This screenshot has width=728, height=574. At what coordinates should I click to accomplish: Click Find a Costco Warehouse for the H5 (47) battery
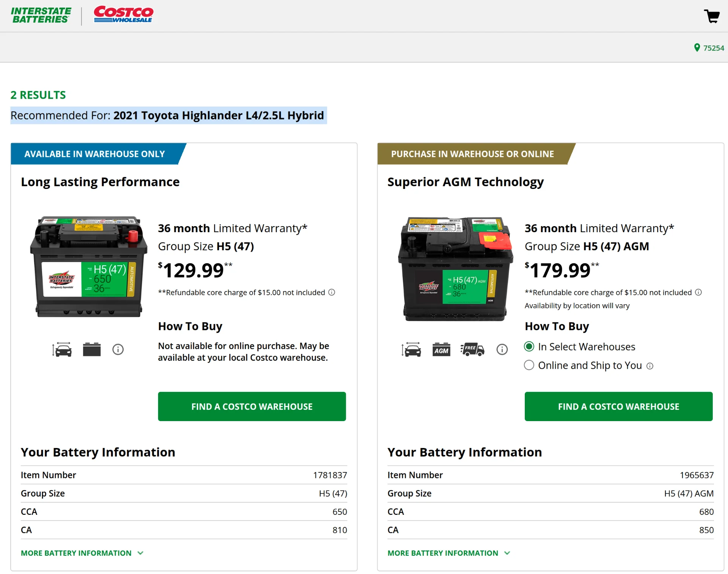pos(252,406)
